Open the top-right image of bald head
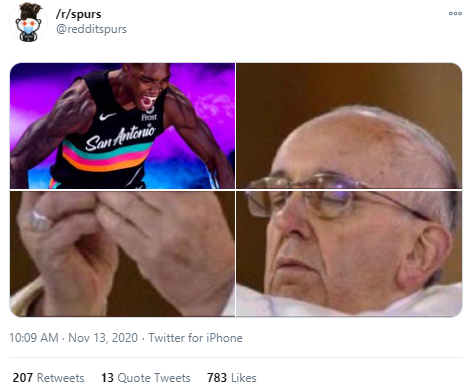 point(349,126)
